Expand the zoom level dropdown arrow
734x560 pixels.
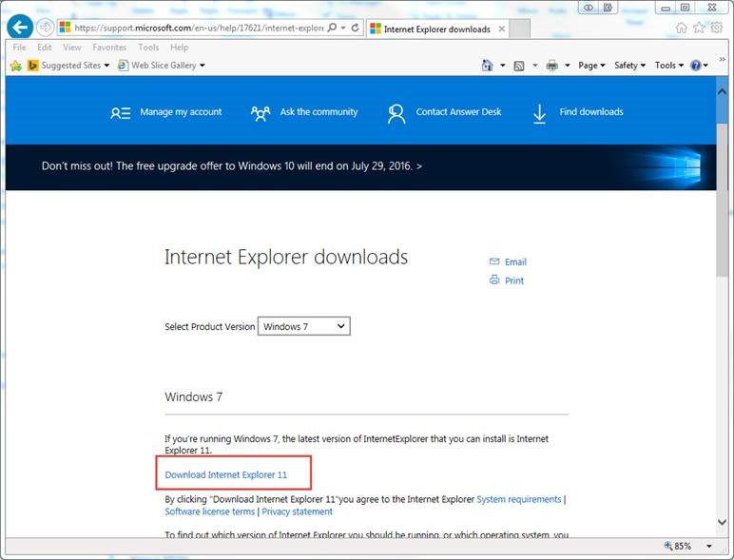point(709,546)
